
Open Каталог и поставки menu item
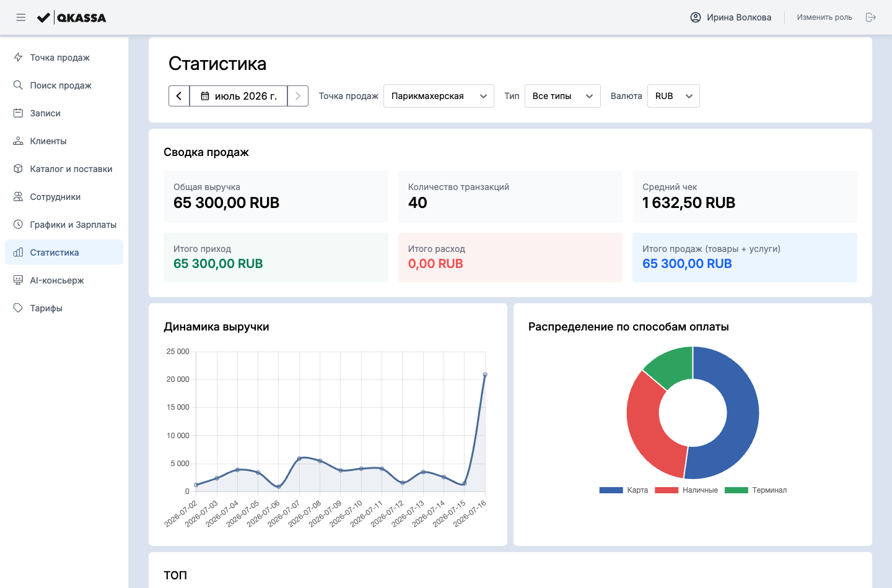tap(64, 169)
